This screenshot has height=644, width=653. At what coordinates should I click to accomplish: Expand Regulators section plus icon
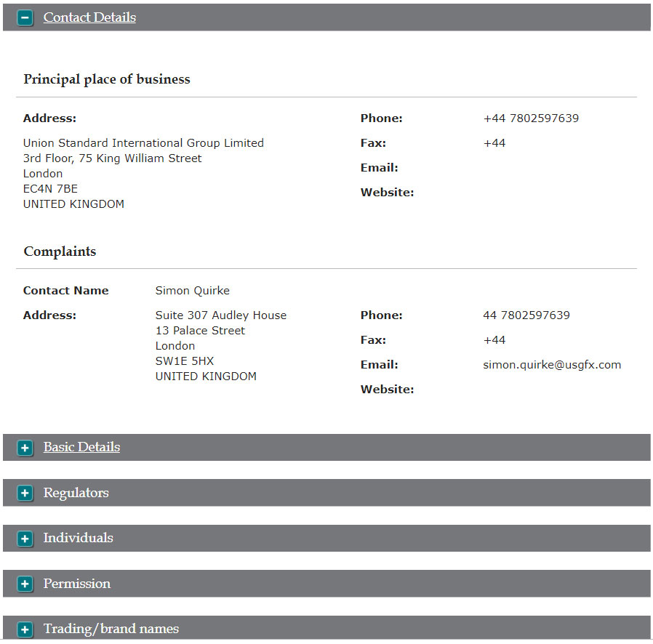click(25, 494)
